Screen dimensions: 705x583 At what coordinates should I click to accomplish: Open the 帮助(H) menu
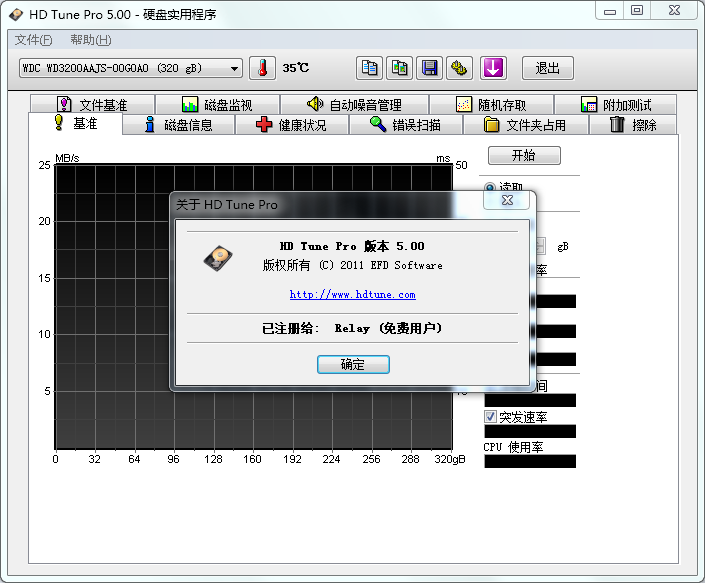click(x=90, y=40)
